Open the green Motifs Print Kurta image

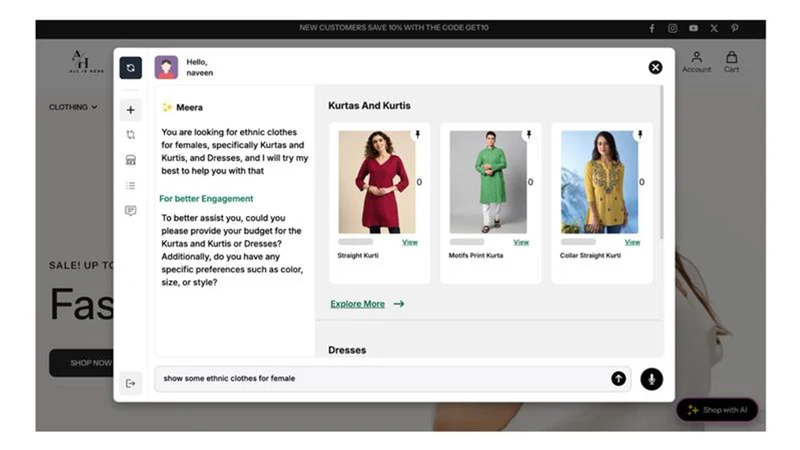488,182
